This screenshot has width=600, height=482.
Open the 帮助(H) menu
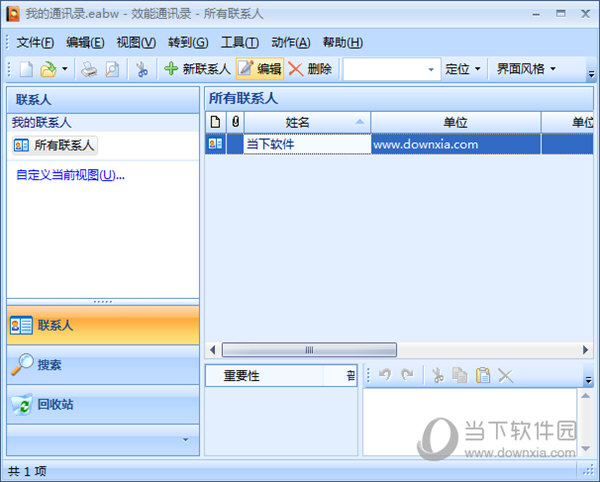tap(342, 42)
